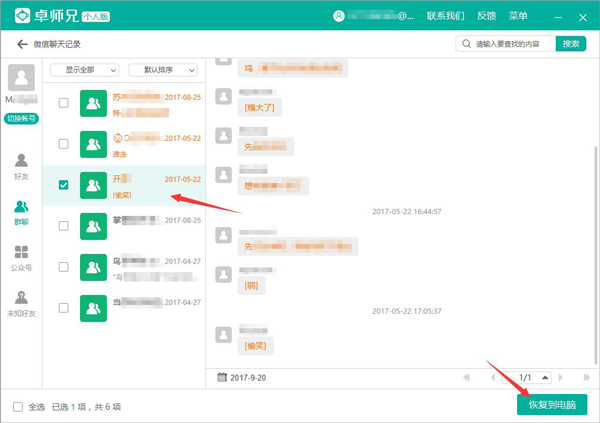600x423 pixels.
Task: Click the magnifier icon in the search box
Action: point(466,44)
